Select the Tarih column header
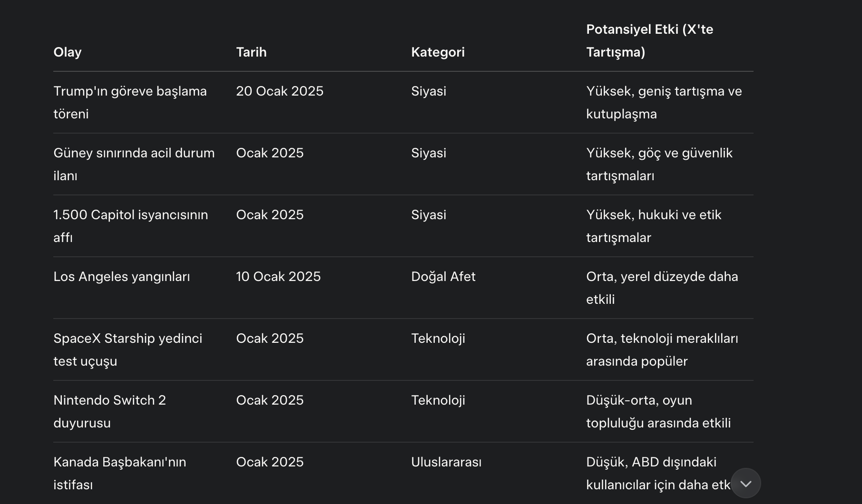The image size is (862, 504). (251, 52)
